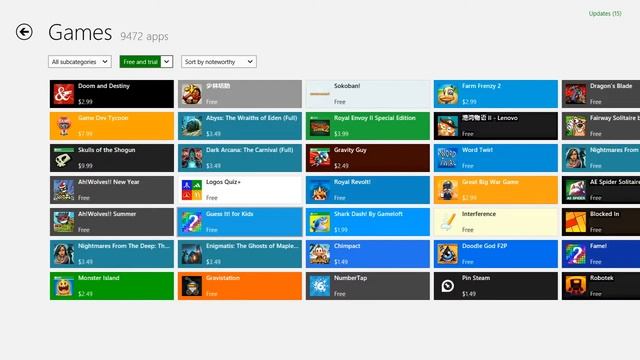
Task: Click the Blocked In app icon
Action: point(576,222)
